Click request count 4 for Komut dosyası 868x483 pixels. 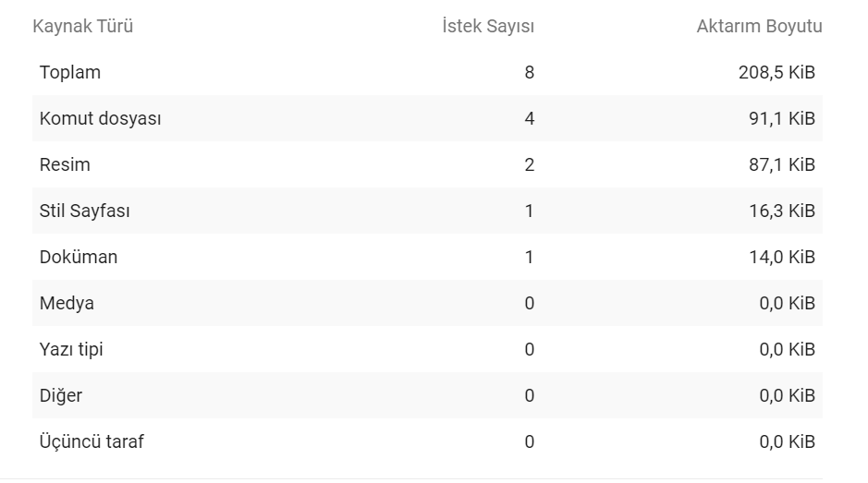tap(530, 118)
